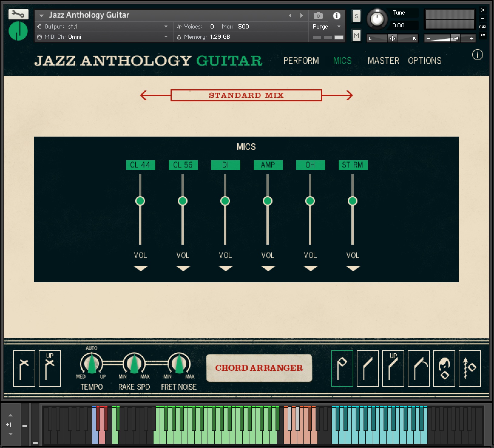Viewport: 494px width, 448px height.
Task: Expand options under the DI volume
Action: [x=225, y=268]
